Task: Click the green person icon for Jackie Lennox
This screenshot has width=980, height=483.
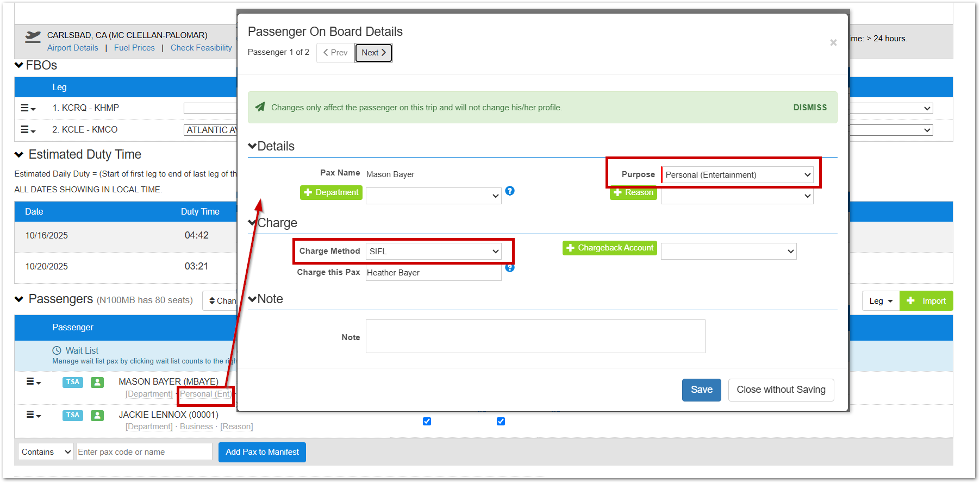Action: tap(97, 416)
